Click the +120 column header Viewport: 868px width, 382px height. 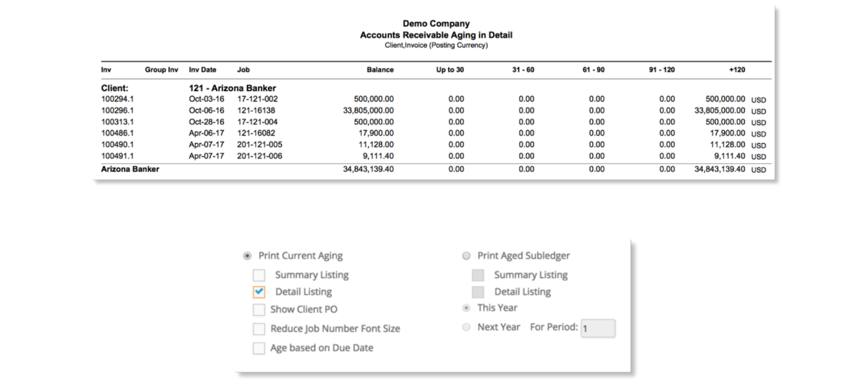737,70
